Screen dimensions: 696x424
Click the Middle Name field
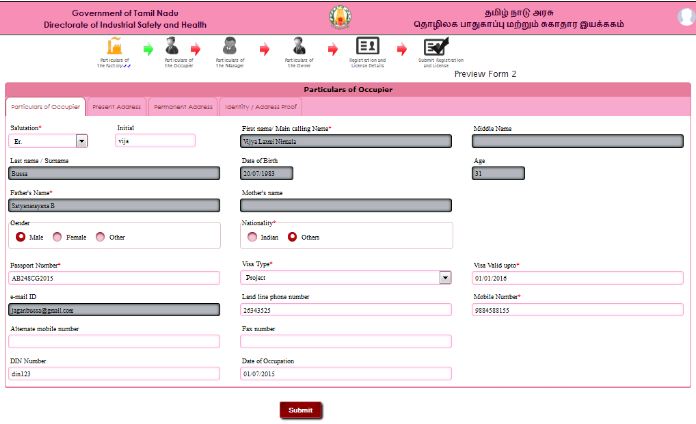[578, 141]
